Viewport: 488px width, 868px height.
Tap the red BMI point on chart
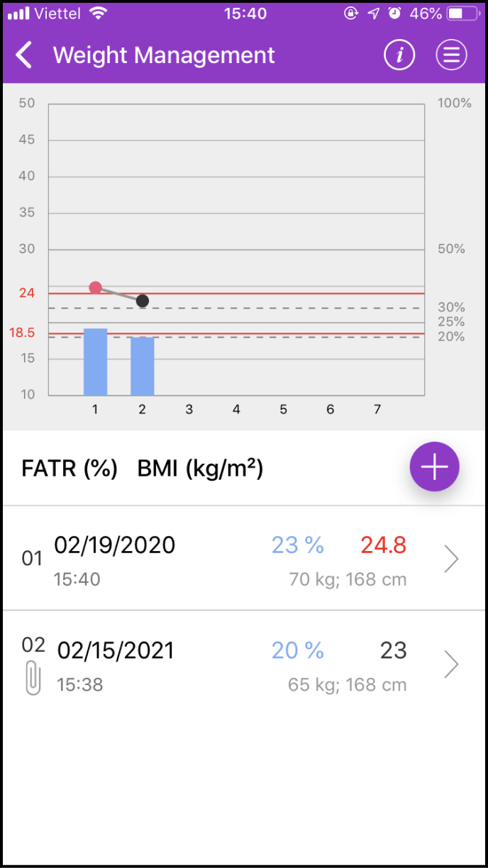[x=95, y=287]
